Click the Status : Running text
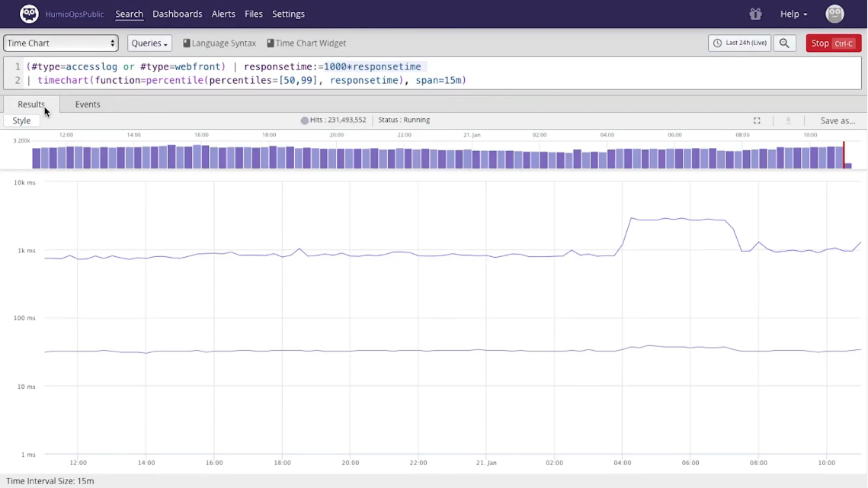This screenshot has height=488, width=868. coord(404,120)
